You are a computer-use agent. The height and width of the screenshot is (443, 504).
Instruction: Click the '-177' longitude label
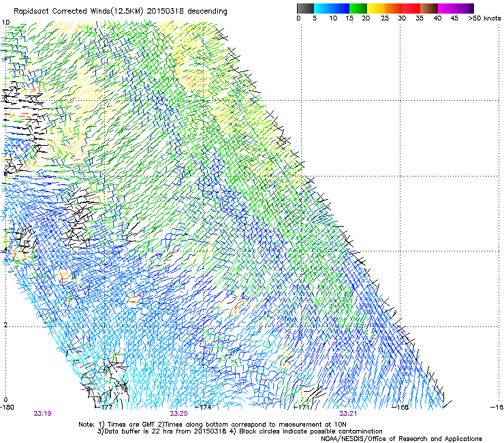click(x=105, y=408)
